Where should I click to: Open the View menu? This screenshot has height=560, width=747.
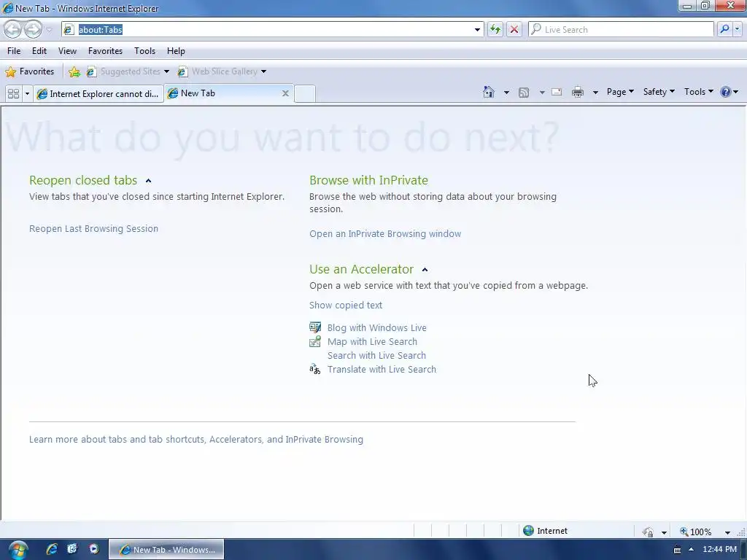[x=67, y=51]
